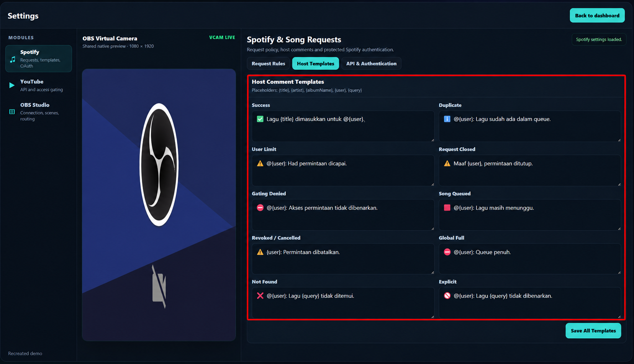Click green checkmark emoji in Success template

point(260,119)
